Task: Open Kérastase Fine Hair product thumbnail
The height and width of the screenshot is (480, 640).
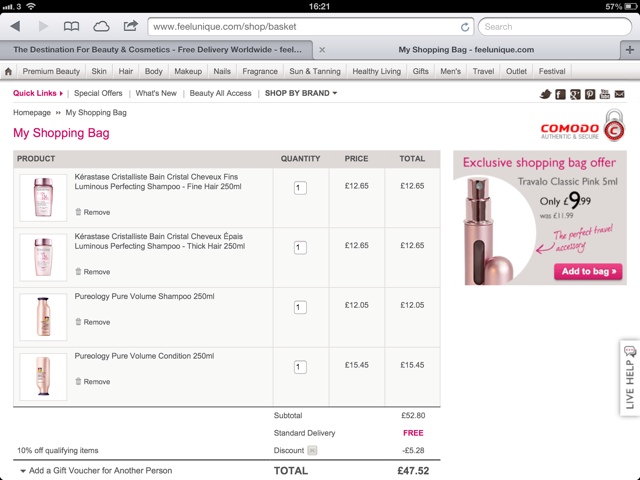Action: (x=43, y=198)
